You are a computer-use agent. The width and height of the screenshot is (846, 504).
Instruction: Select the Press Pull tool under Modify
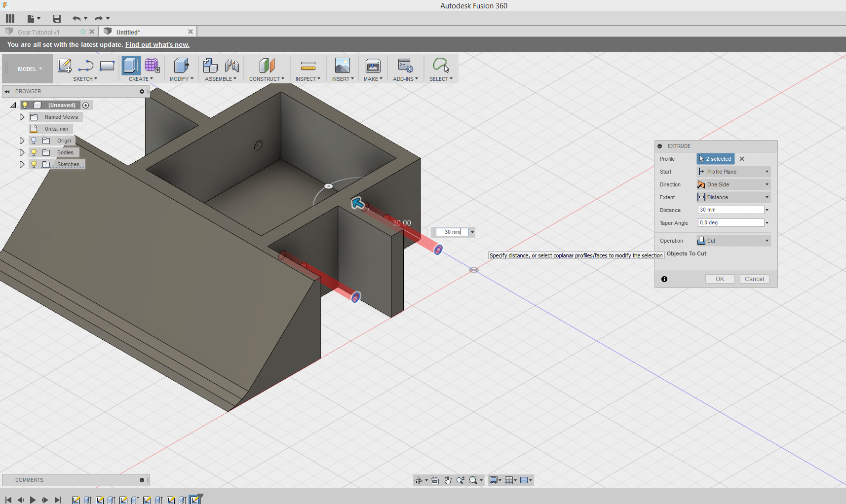[x=181, y=65]
